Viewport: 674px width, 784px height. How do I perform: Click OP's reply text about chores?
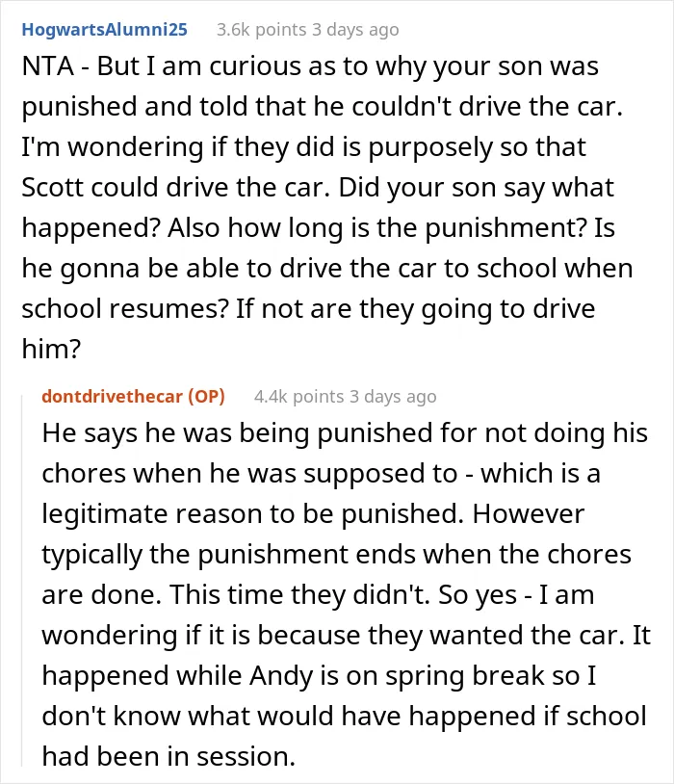(346, 594)
